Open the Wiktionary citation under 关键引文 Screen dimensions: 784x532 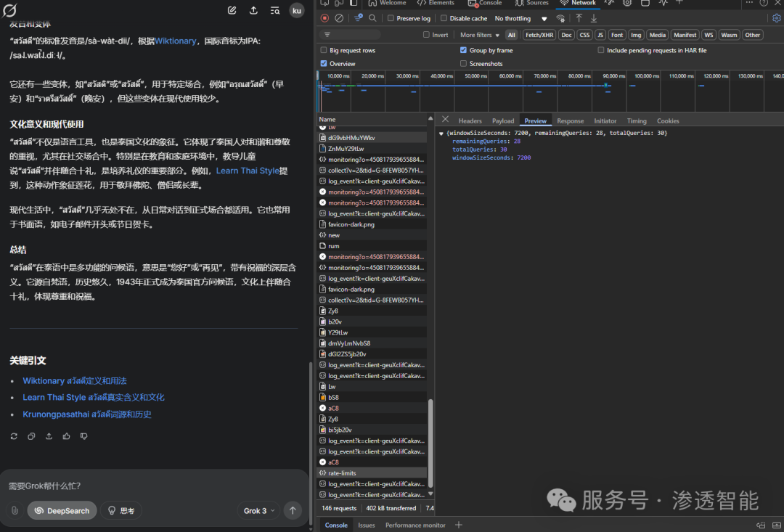coord(75,381)
